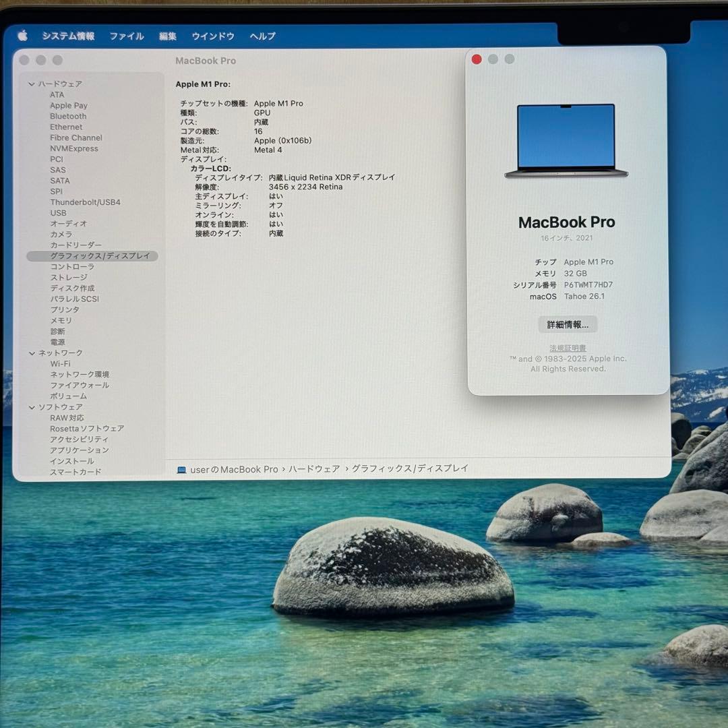The height and width of the screenshot is (728, 728).
Task: Open the ファイル menu
Action: pyautogui.click(x=127, y=36)
